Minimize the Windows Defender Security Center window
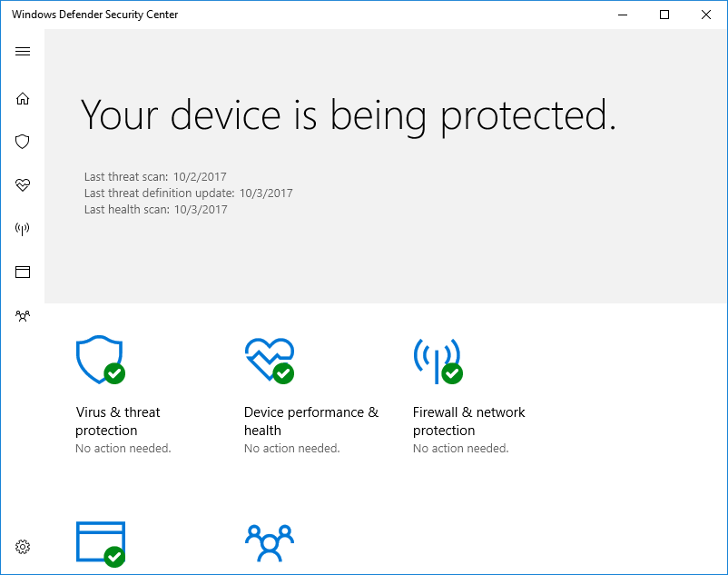This screenshot has width=728, height=575. (623, 15)
